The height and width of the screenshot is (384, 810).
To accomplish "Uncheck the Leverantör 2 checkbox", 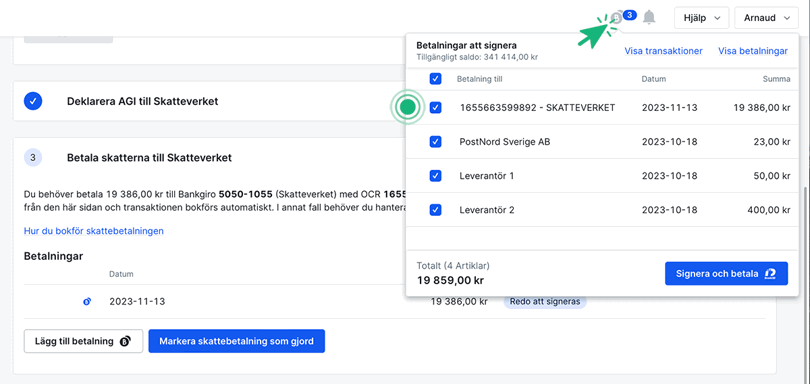I will point(435,210).
